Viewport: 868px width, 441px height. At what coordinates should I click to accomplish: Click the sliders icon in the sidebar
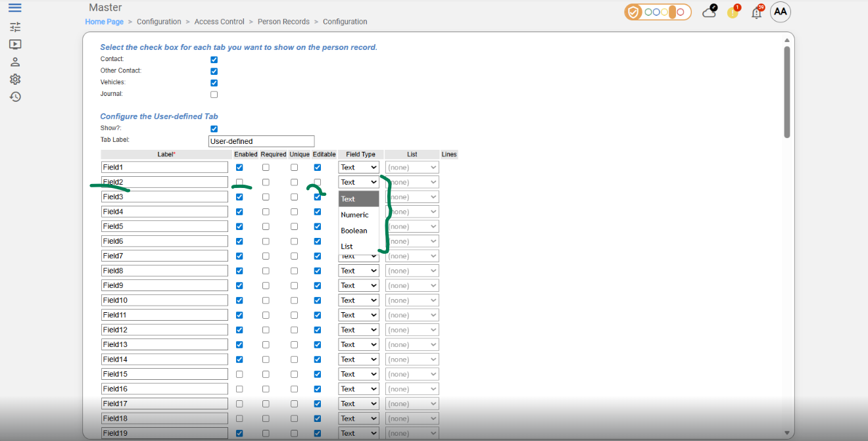tap(15, 27)
